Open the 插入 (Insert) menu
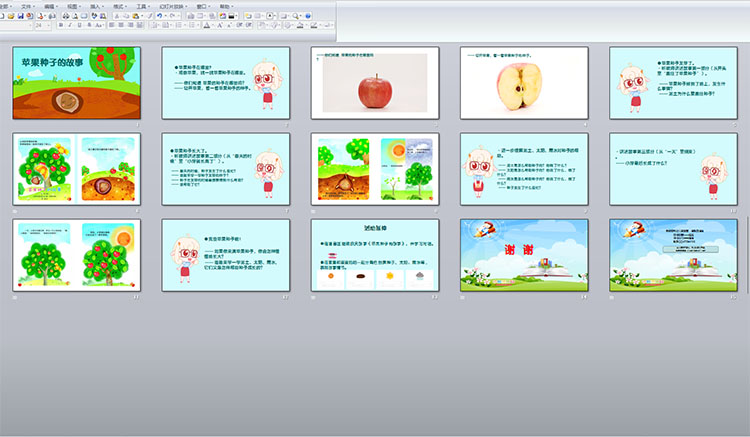The width and height of the screenshot is (750, 437). [97, 7]
